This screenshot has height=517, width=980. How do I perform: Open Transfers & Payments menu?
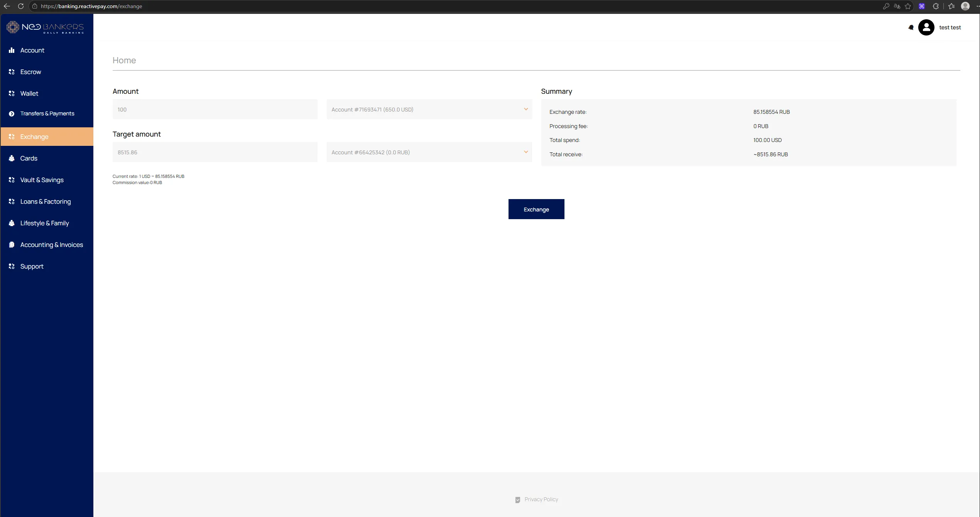pyautogui.click(x=47, y=113)
